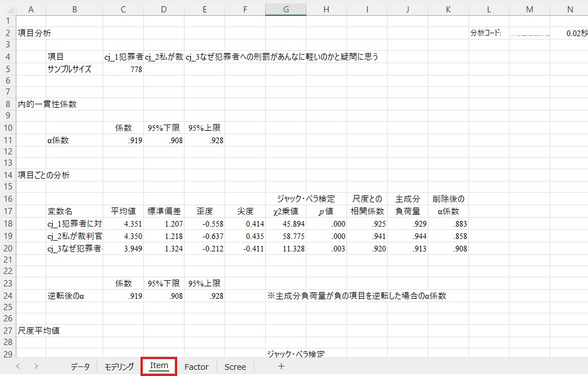Select column C header
This screenshot has width=588, height=376.
[x=123, y=10]
